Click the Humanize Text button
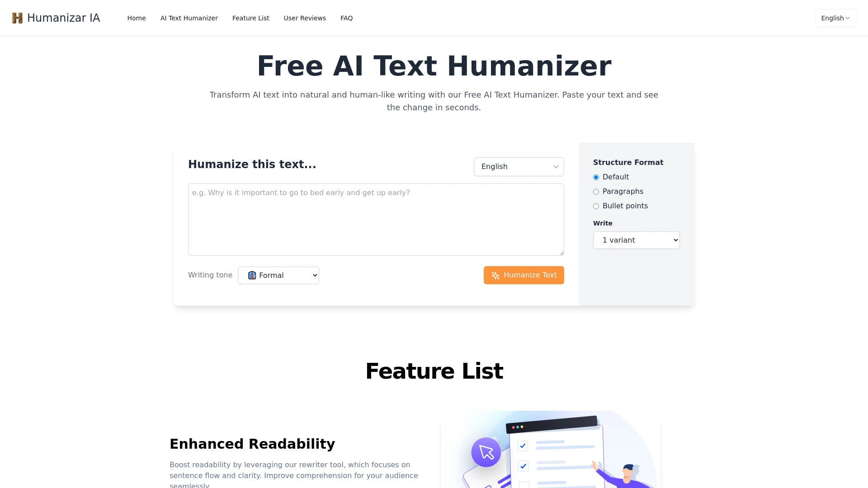The image size is (868, 488). [524, 275]
